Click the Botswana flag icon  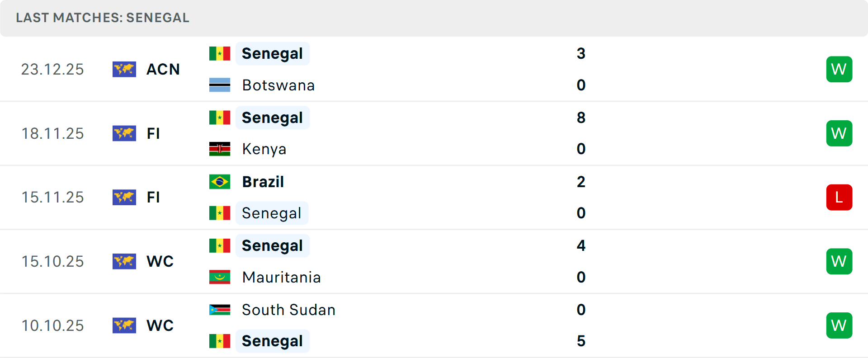(x=220, y=85)
